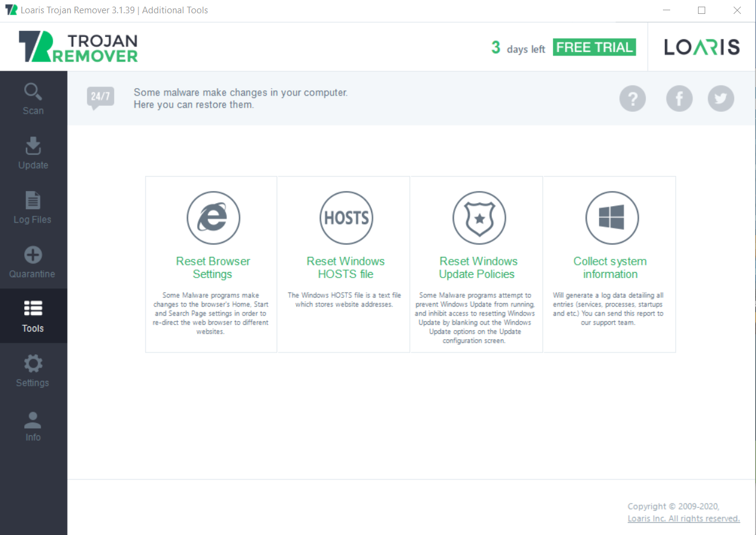Open the Scan section in sidebar
756x535 pixels.
coord(33,99)
